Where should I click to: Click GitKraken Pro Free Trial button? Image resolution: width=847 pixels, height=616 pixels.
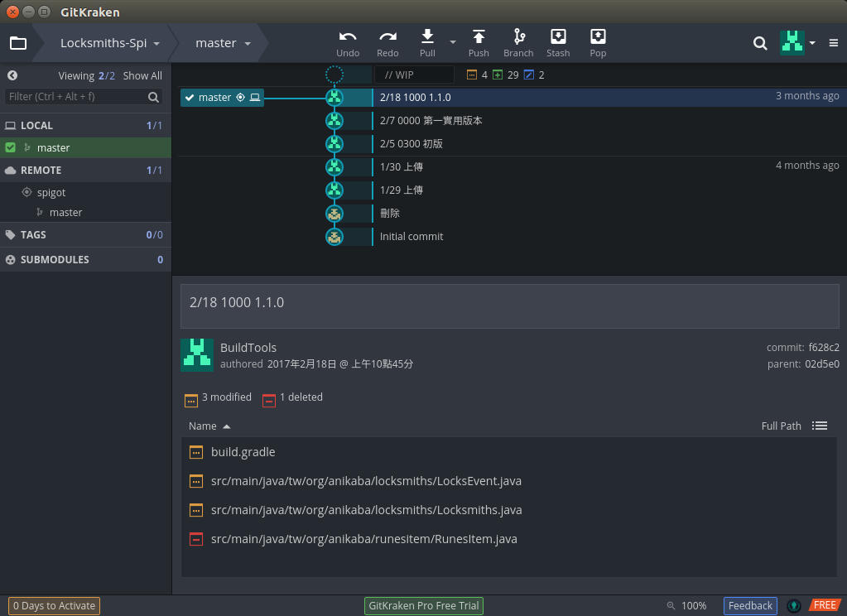(424, 606)
